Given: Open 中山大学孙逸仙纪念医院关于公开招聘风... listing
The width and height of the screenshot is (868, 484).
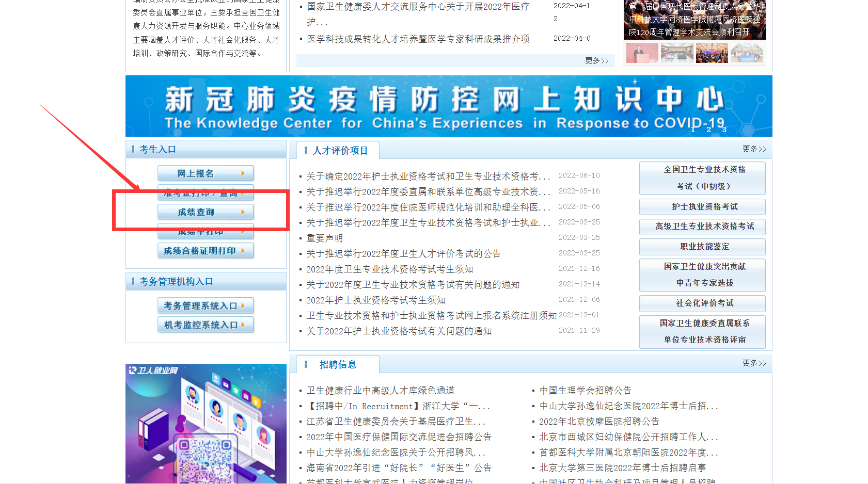Looking at the screenshot, I should pos(396,453).
